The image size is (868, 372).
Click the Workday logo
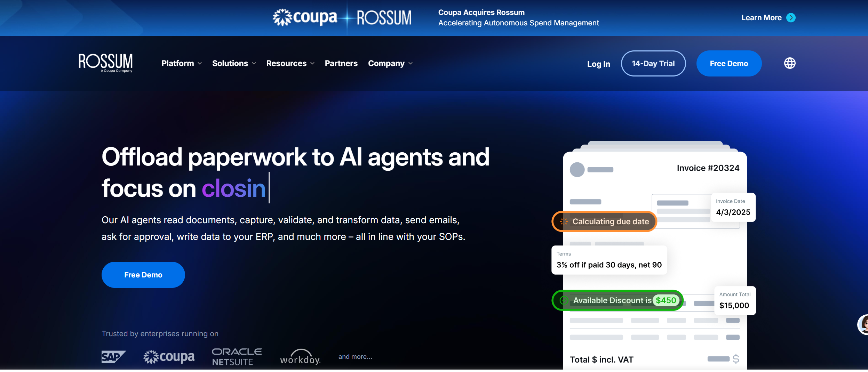point(300,357)
